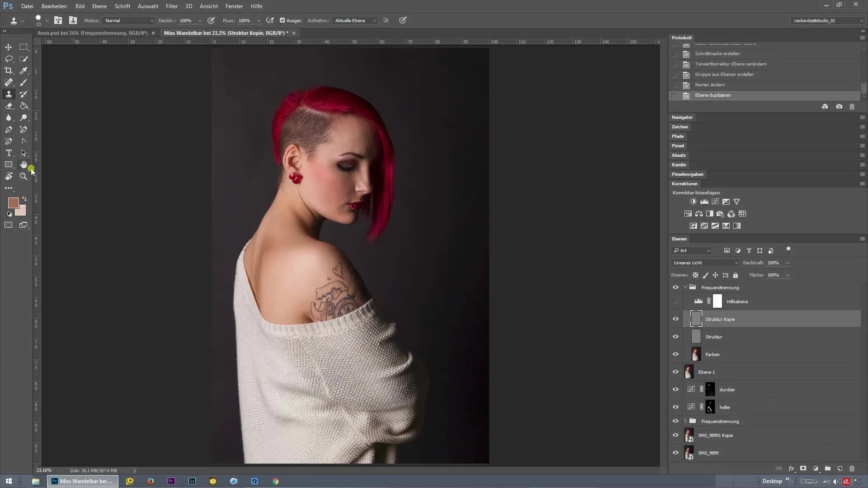The height and width of the screenshot is (488, 868).
Task: Toggle the Ausger. checkbox
Action: pyautogui.click(x=282, y=20)
